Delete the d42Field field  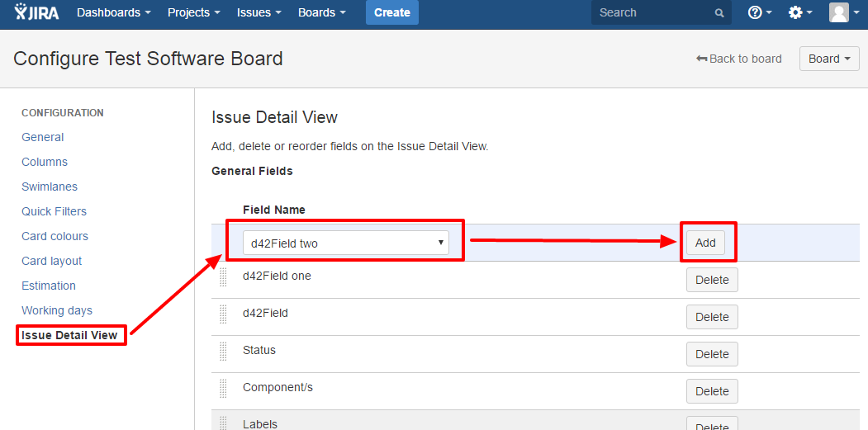712,317
